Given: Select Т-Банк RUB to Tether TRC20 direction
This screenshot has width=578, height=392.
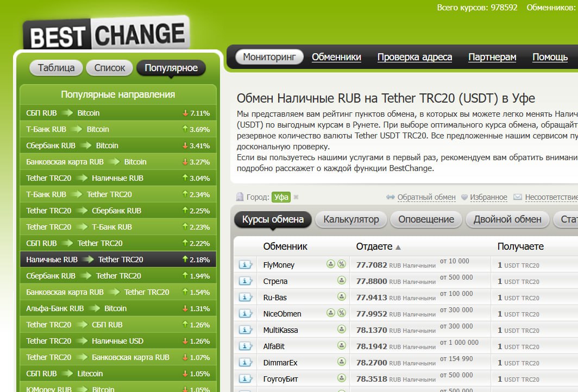Looking at the screenshot, I should (118, 194).
